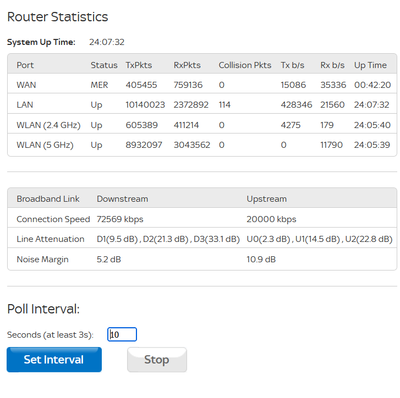The width and height of the screenshot is (400, 398).
Task: Click WLAN 2.4 GHz up time 24:05:40
Action: [372, 125]
